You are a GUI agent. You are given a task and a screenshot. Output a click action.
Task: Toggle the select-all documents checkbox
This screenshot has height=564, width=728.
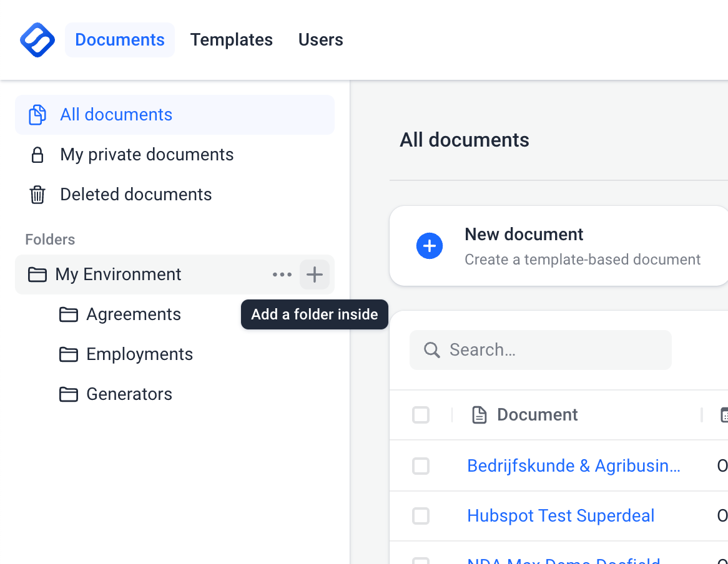tap(421, 415)
